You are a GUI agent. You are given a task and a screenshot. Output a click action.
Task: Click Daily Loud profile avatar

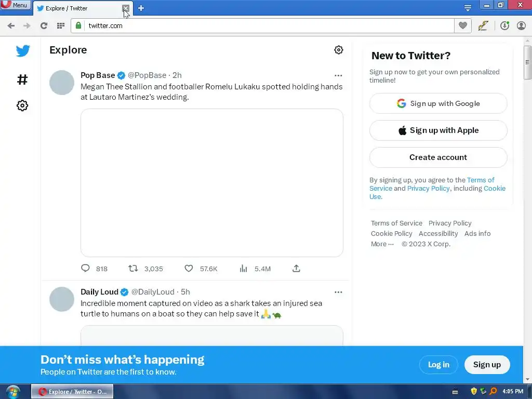pos(62,299)
